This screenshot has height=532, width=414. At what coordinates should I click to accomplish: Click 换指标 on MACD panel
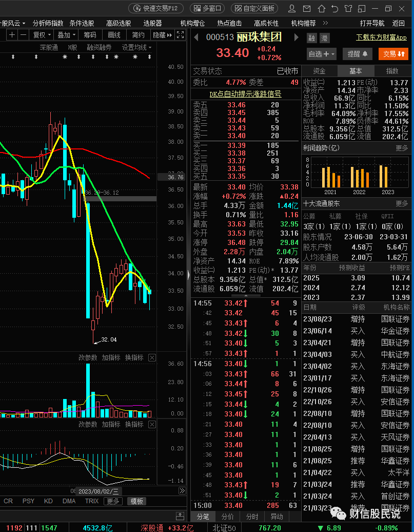pyautogui.click(x=134, y=425)
